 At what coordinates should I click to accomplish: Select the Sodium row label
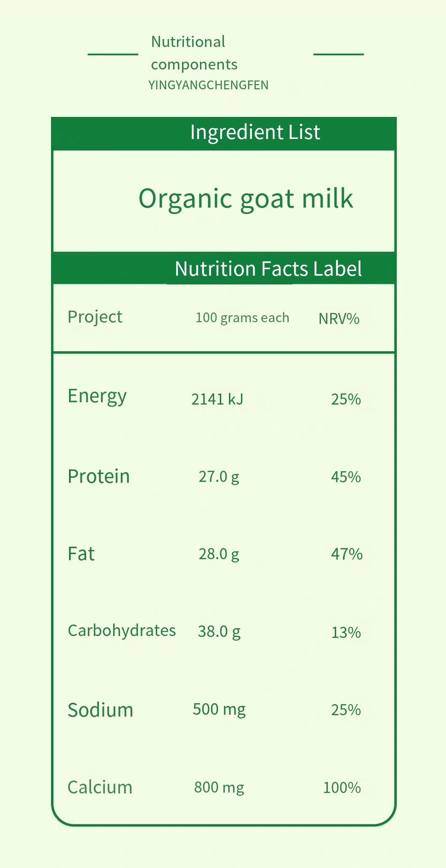tap(100, 710)
